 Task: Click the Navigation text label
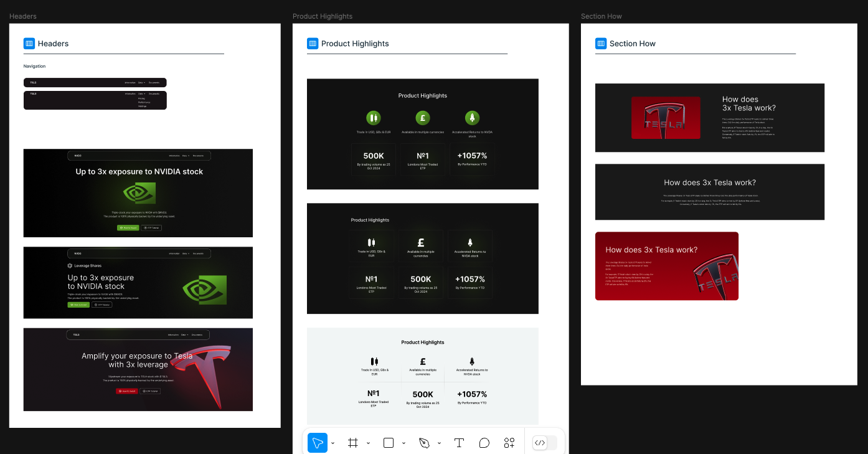pyautogui.click(x=34, y=66)
